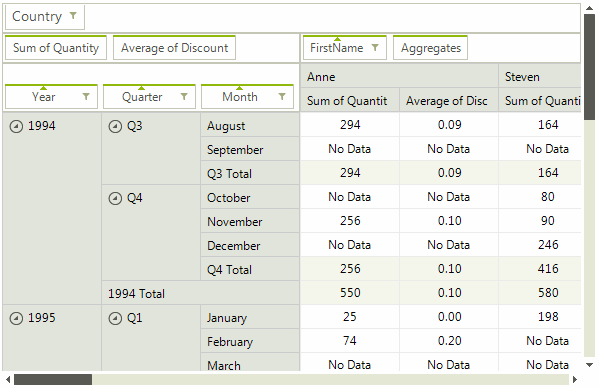Viewport: 599px width, 388px height.
Task: Select the September row header
Action: click(x=250, y=149)
